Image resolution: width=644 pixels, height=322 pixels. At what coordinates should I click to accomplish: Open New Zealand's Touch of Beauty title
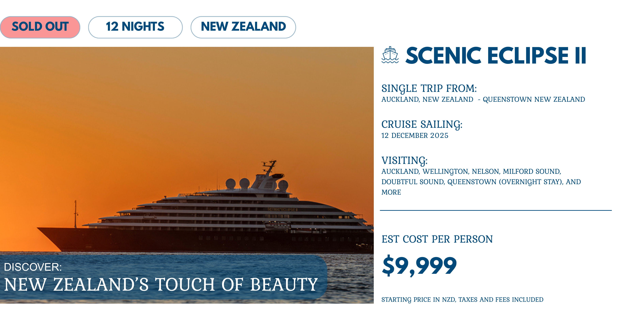click(x=161, y=285)
